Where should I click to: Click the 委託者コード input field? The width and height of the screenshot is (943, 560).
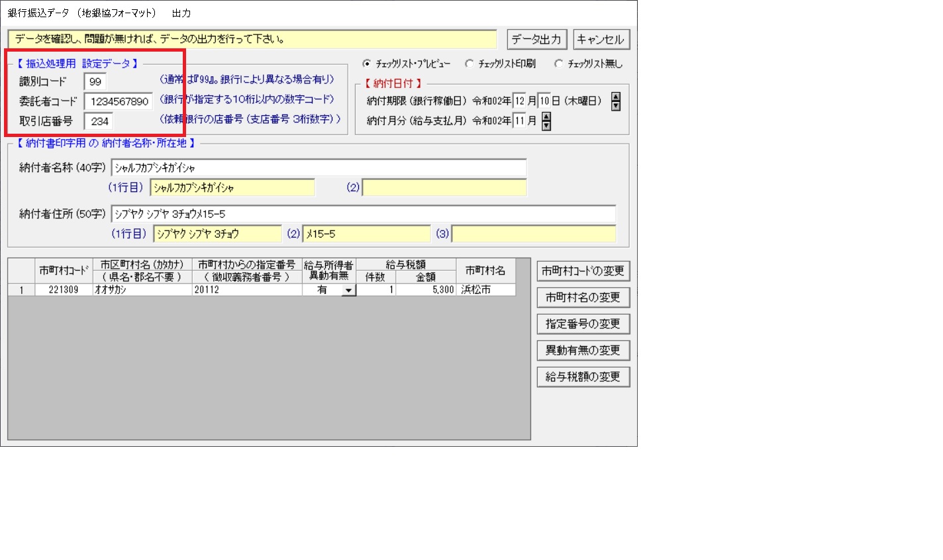tap(119, 101)
